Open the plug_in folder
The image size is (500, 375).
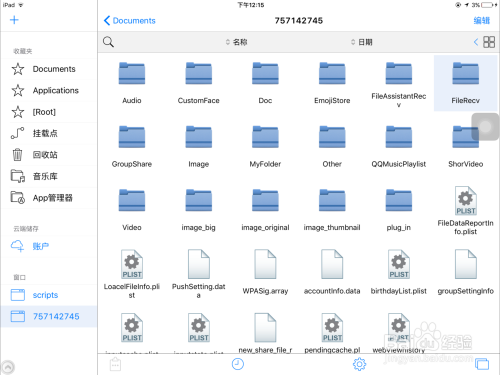click(399, 210)
